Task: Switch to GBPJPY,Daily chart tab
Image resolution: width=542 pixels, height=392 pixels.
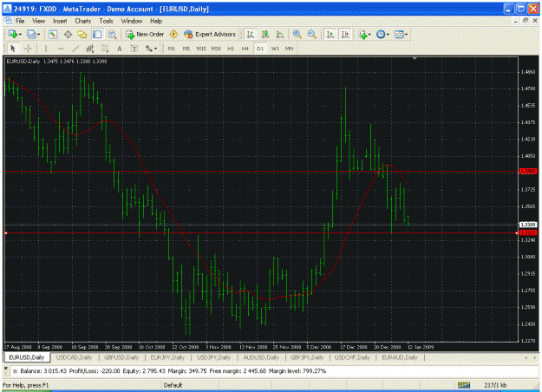Action: (307, 357)
